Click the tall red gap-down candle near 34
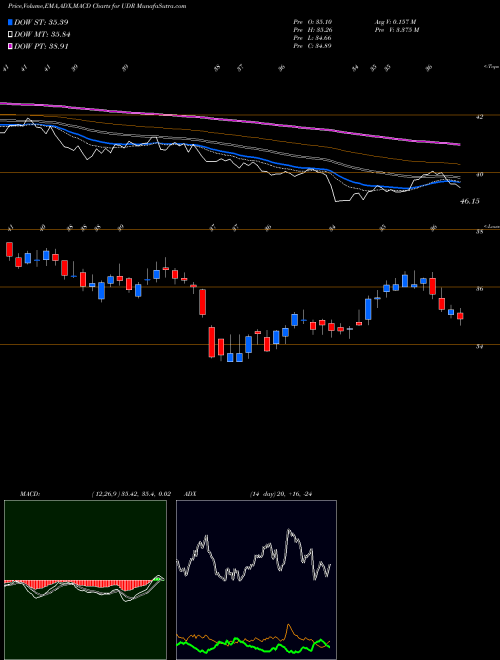The width and height of the screenshot is (500, 660). pyautogui.click(x=212, y=342)
